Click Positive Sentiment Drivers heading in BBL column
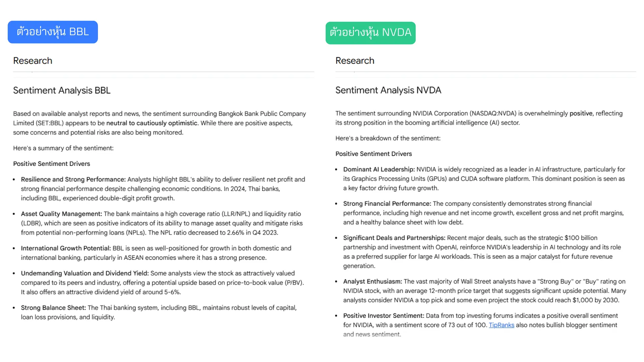Screen dimensions: 644x362 (51, 164)
